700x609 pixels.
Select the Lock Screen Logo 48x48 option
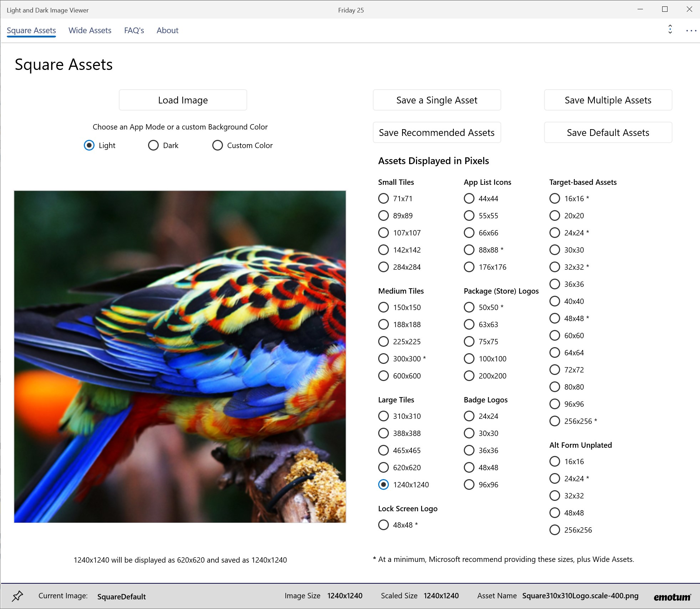coord(384,525)
